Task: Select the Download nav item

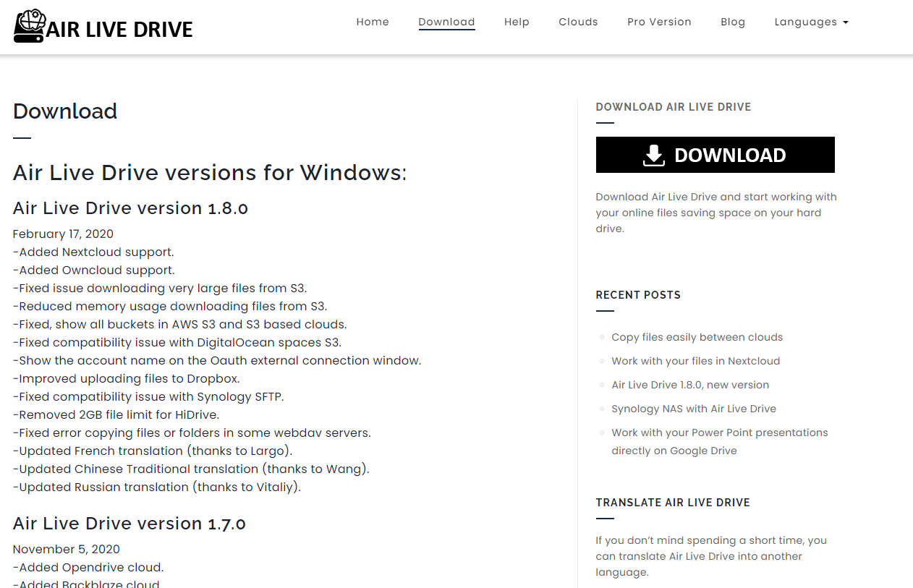Action: pos(446,22)
